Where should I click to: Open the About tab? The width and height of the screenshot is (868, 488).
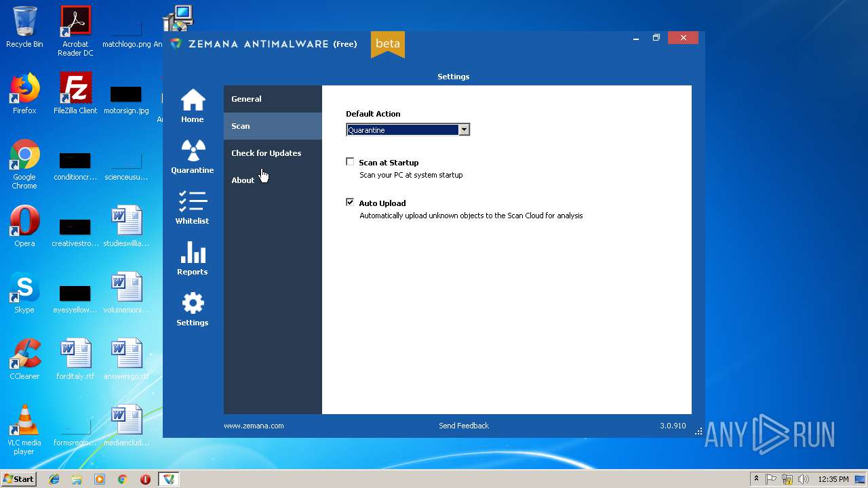pos(273,180)
